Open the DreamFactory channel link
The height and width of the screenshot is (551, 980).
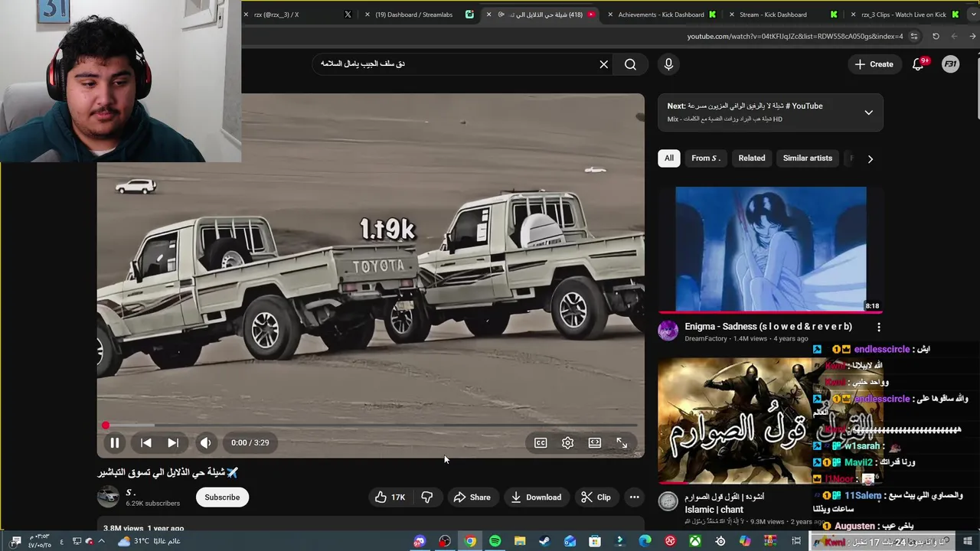(706, 338)
